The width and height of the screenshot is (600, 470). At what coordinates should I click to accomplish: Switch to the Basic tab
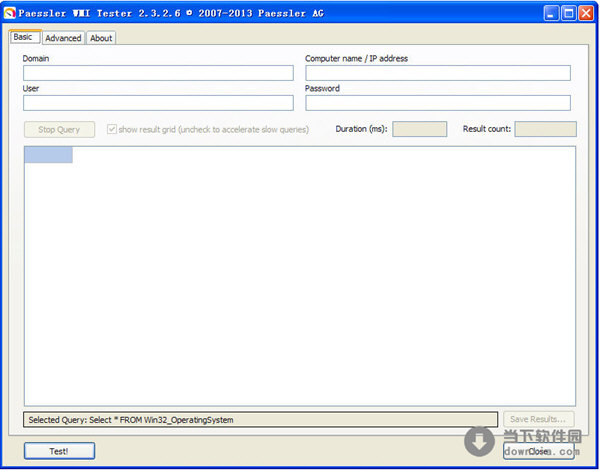25,37
